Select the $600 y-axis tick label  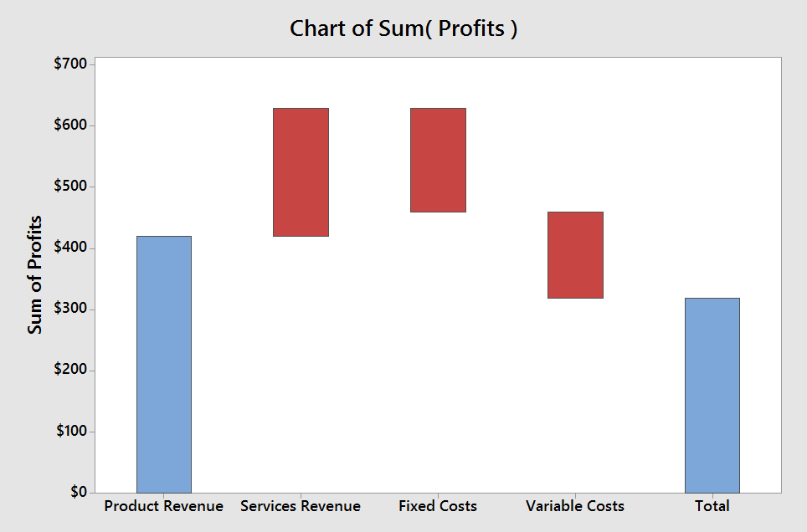coord(72,125)
